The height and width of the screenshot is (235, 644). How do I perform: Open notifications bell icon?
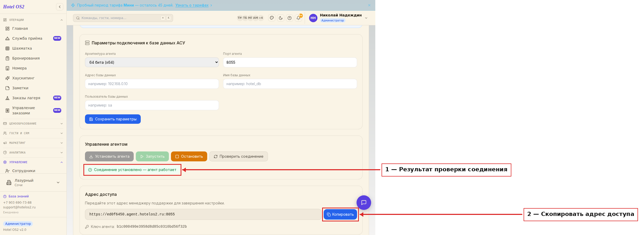click(x=298, y=18)
